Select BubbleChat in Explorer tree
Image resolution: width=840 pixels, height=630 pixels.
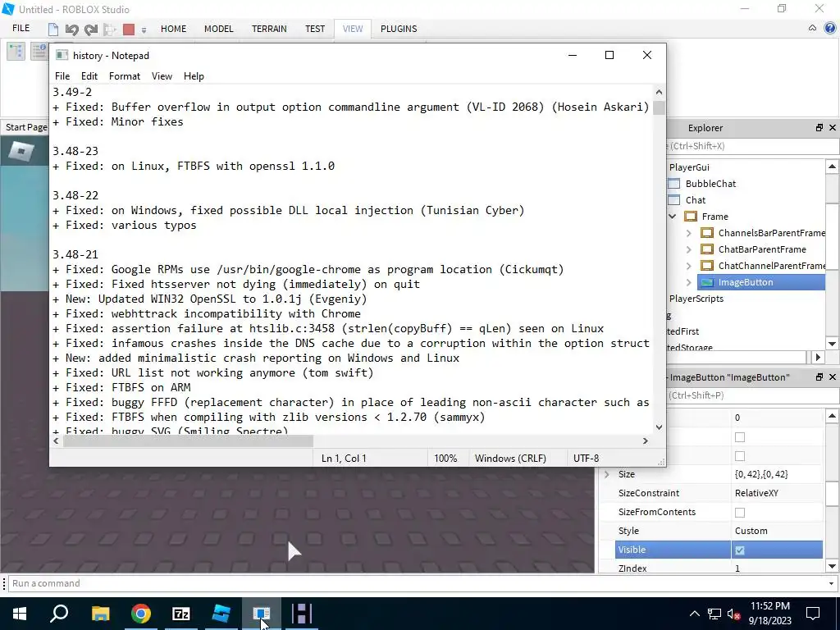pyautogui.click(x=710, y=184)
